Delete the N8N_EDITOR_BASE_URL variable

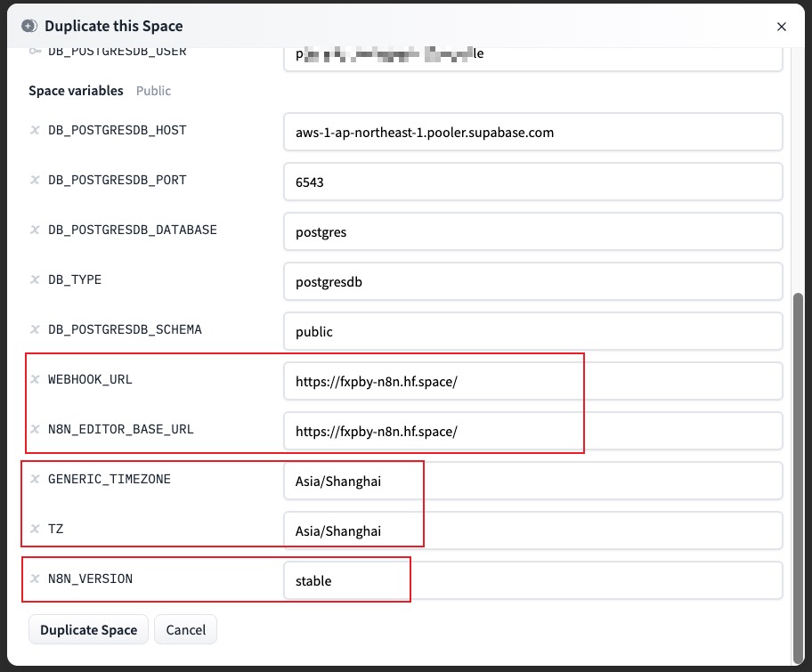pyautogui.click(x=35, y=429)
